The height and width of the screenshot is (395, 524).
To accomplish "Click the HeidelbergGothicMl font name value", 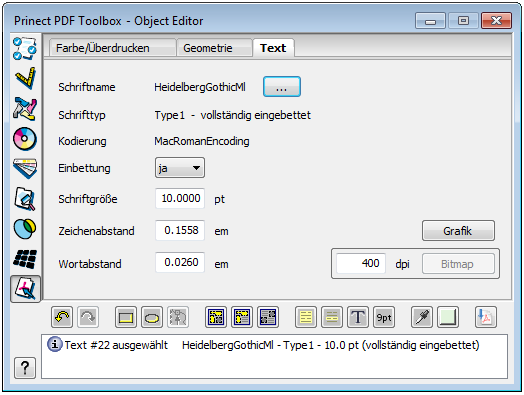I will point(200,87).
